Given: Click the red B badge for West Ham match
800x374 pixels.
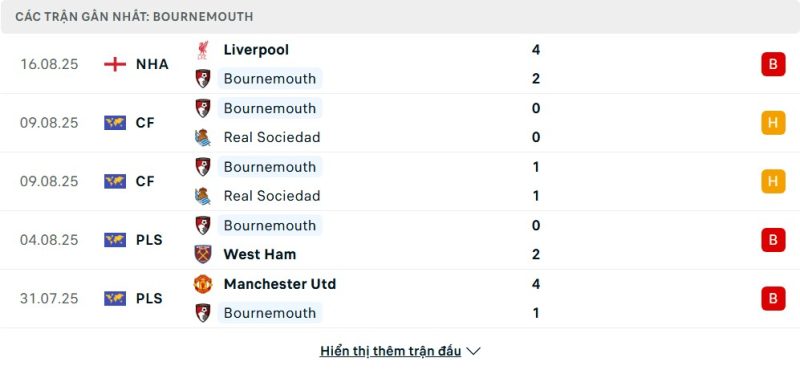Looking at the screenshot, I should coord(773,240).
